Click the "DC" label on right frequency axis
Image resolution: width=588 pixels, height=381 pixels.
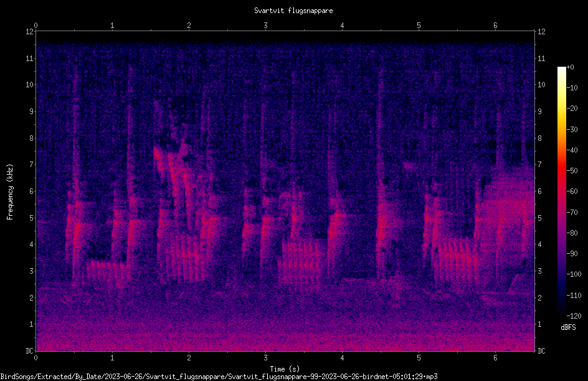[x=541, y=351]
